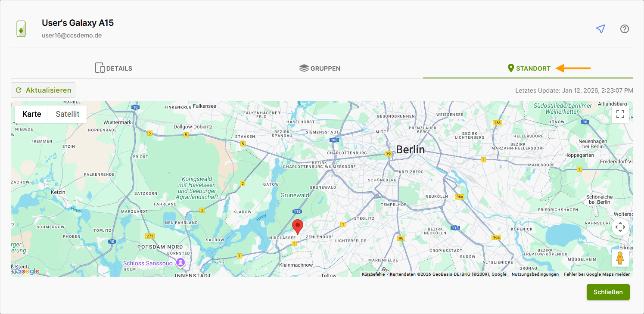Viewport: 644px width, 314px height.
Task: Click the Falkensee map label
Action: coord(205,106)
